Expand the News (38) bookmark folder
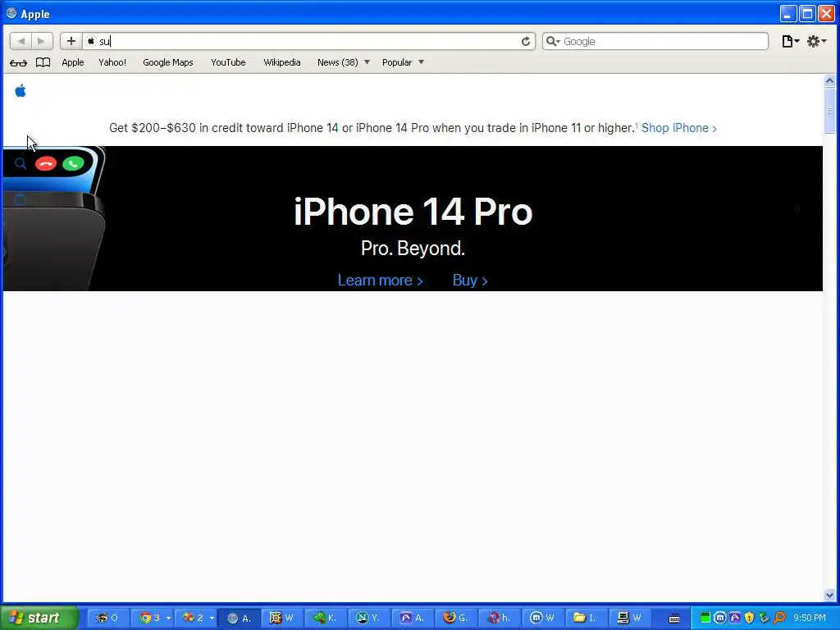This screenshot has width=840, height=630. point(344,62)
